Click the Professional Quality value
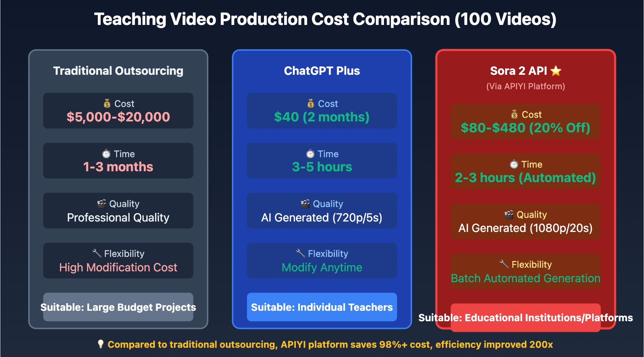This screenshot has height=357, width=644. pyautogui.click(x=118, y=217)
